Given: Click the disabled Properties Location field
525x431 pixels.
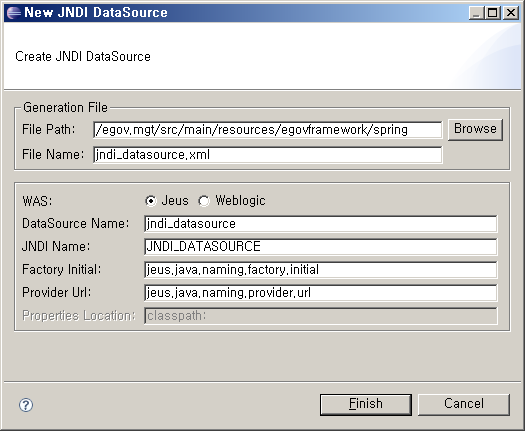Looking at the screenshot, I should pos(321,316).
